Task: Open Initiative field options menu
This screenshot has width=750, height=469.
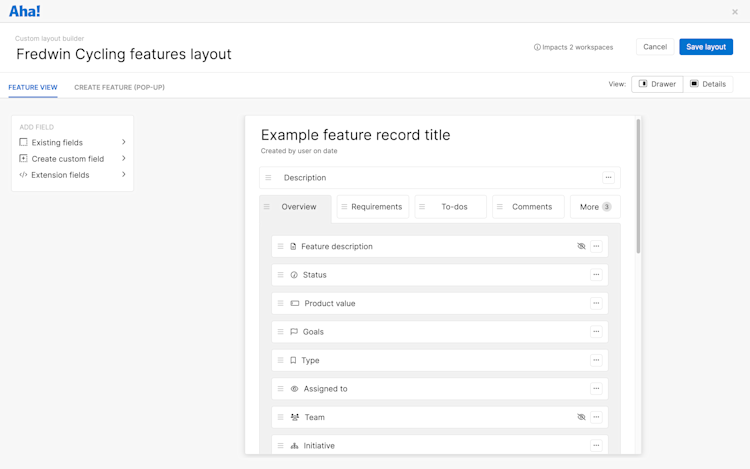Action: [x=596, y=446]
